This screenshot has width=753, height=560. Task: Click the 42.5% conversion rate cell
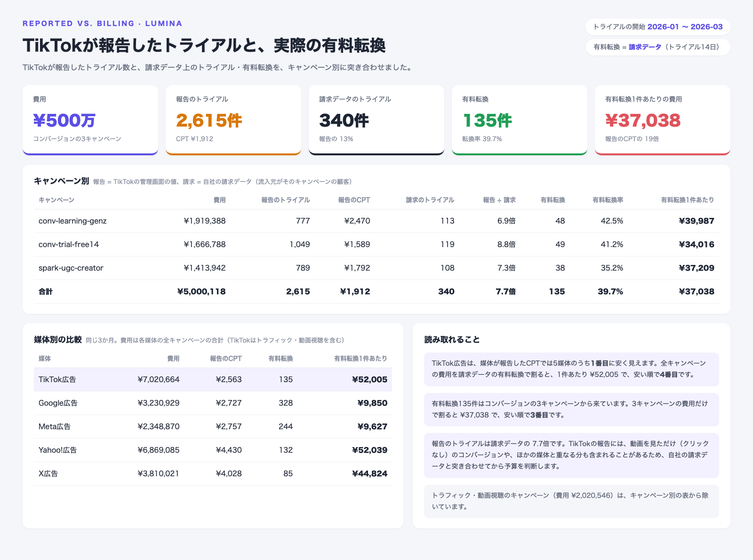click(612, 221)
